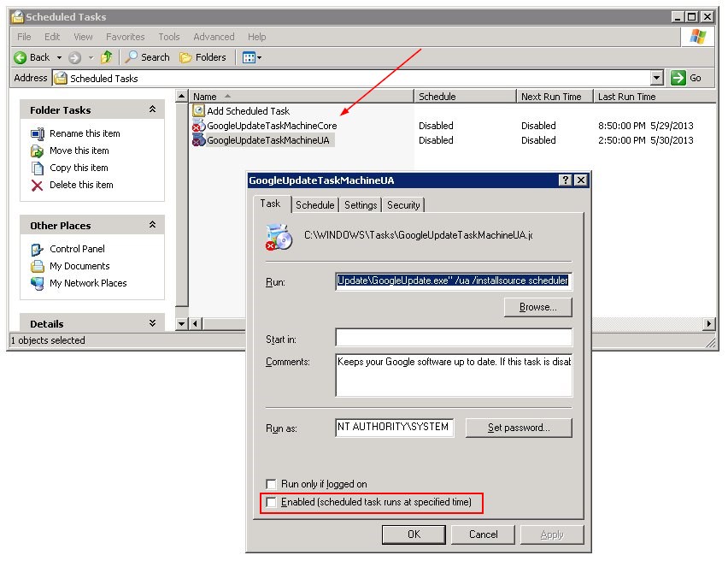Click into the Comments text box

pos(454,375)
